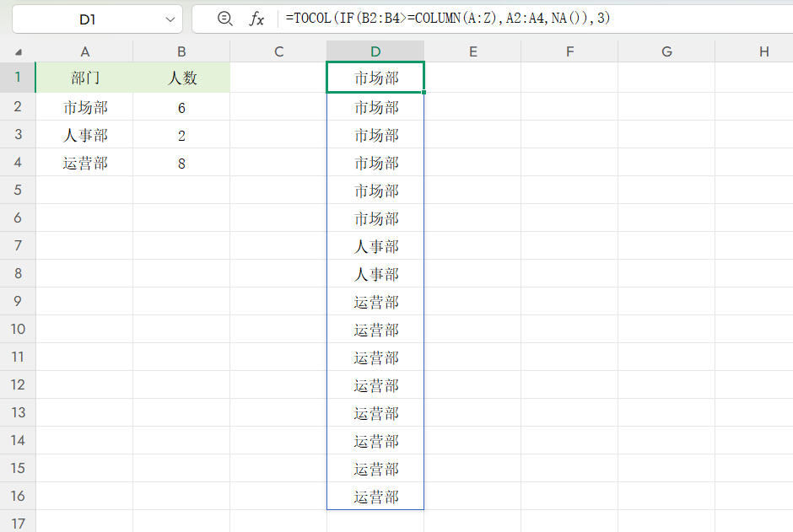This screenshot has width=793, height=532.
Task: Select cell A3 containing 人事部
Action: [x=84, y=136]
